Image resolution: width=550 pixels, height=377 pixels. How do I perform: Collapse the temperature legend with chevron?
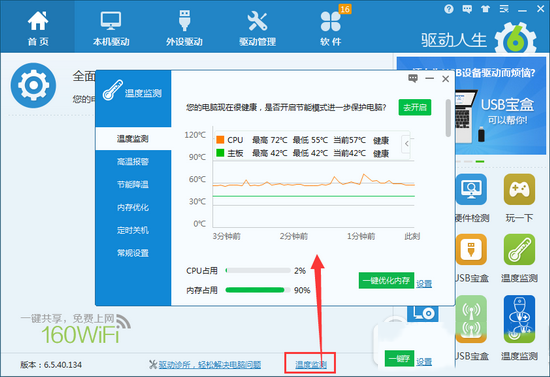(406, 143)
